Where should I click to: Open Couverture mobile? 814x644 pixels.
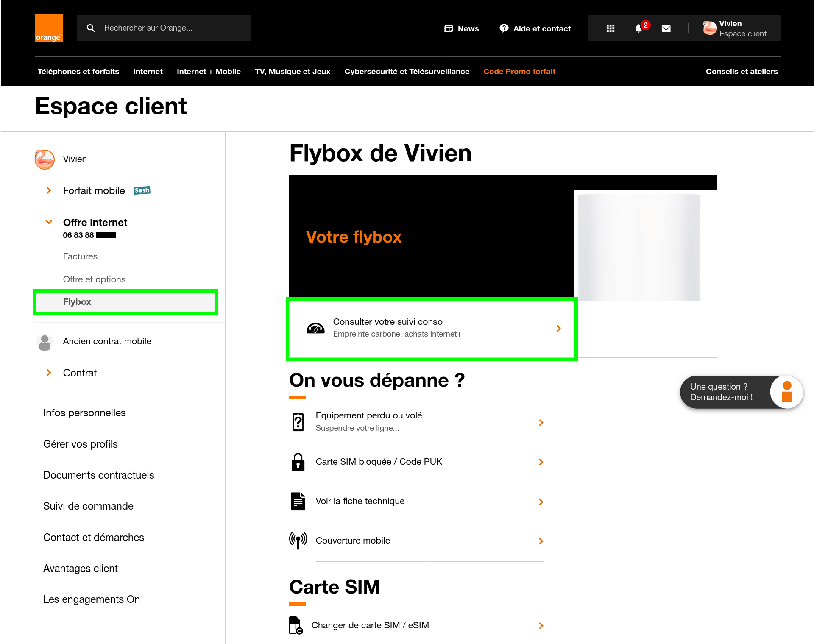(416, 541)
